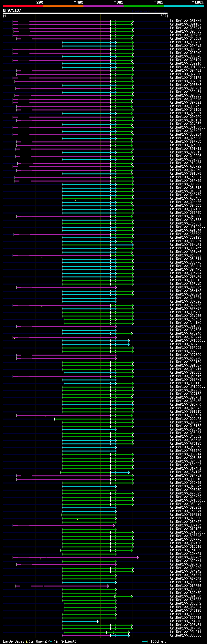Click the purple ~60% identity legend segment
207x644 pixels.
[103, 6]
